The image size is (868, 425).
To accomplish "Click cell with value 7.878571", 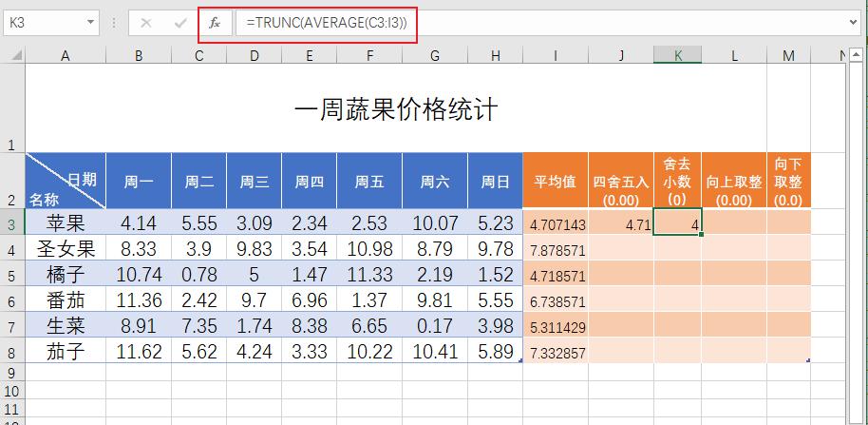I will pyautogui.click(x=556, y=248).
